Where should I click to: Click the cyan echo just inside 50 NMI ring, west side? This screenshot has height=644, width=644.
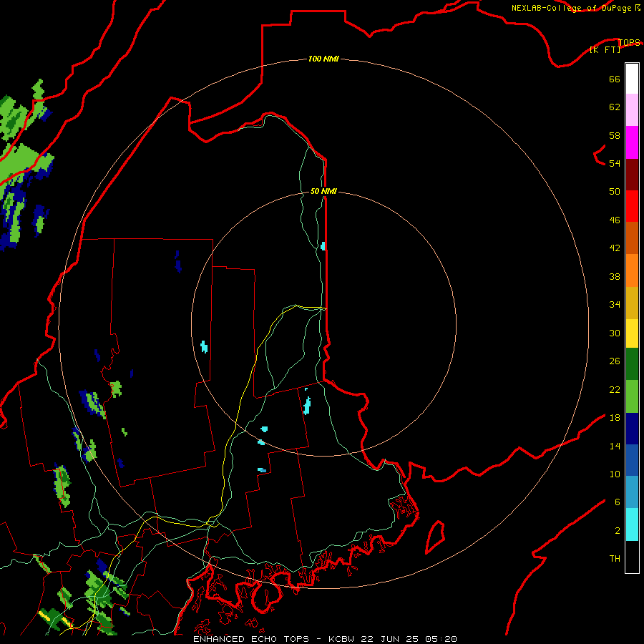tap(204, 346)
